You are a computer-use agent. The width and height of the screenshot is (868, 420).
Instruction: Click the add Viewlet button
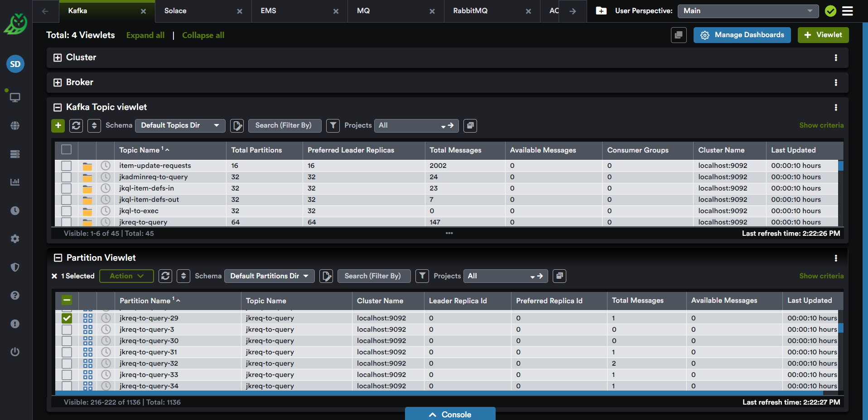click(823, 35)
